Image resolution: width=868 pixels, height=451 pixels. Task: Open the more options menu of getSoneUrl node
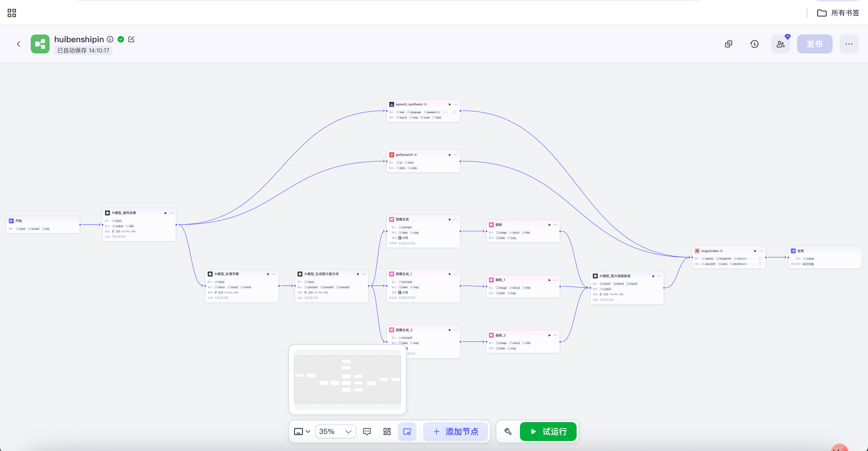point(456,155)
